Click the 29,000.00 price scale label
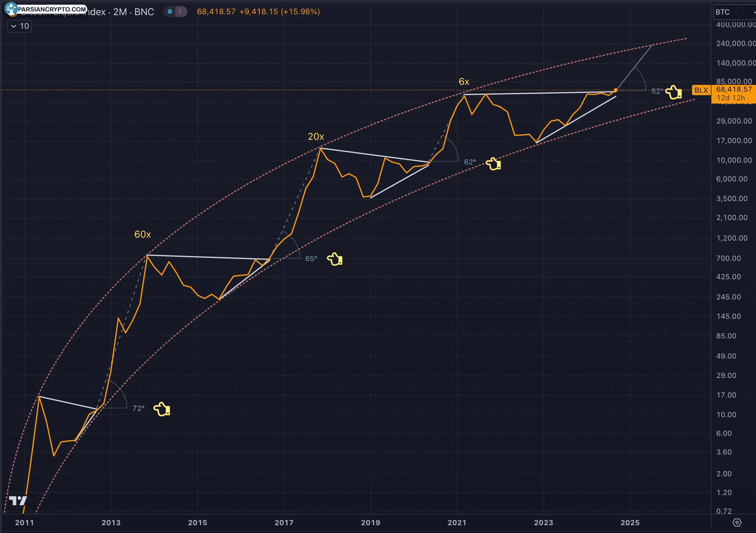Image resolution: width=756 pixels, height=533 pixels. 734,121
